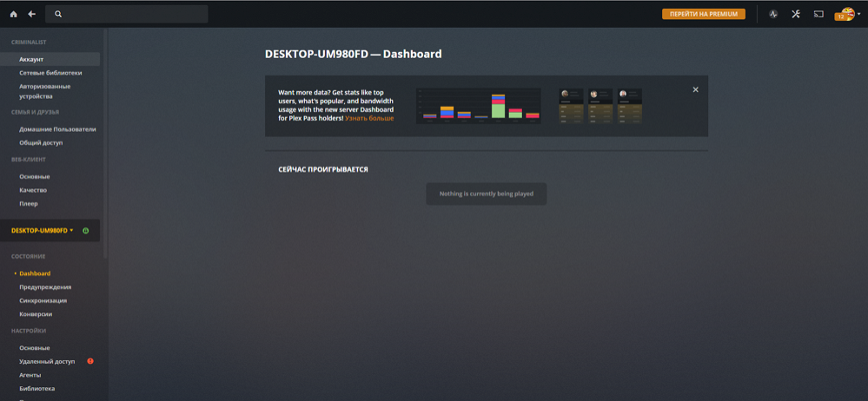The image size is (868, 401).
Task: Open Предупреждения page
Action: pos(45,287)
